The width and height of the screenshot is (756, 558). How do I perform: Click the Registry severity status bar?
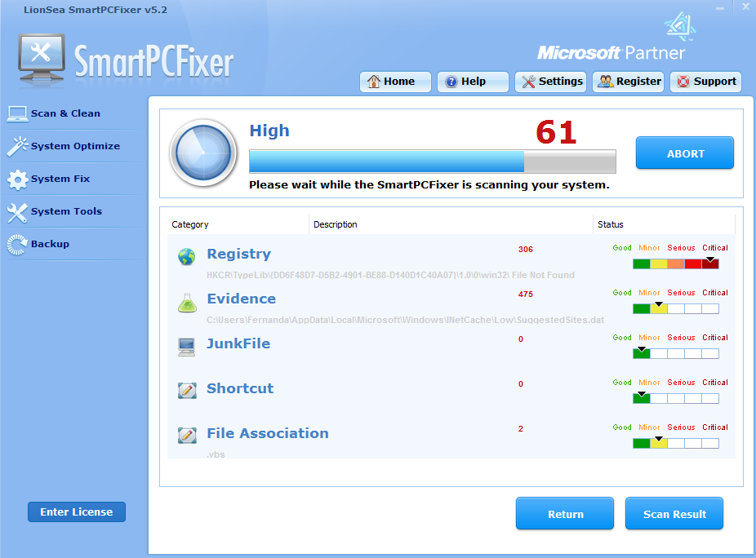[675, 263]
